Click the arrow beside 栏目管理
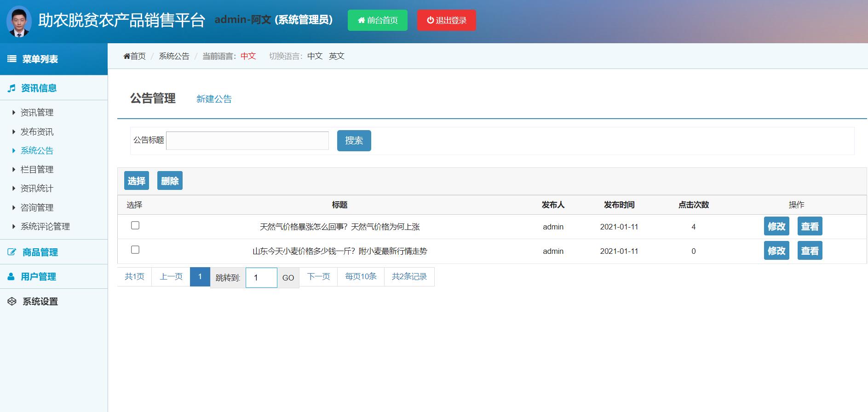Viewport: 868px width, 412px height. [x=14, y=170]
